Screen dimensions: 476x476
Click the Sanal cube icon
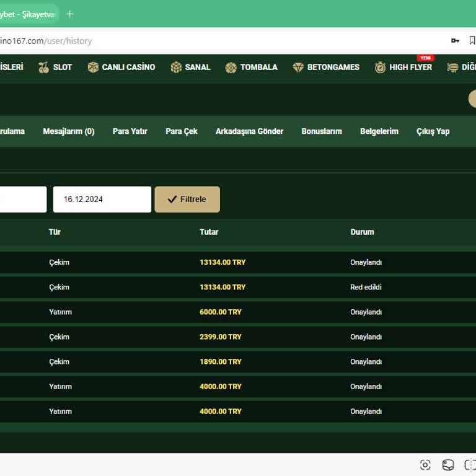176,68
